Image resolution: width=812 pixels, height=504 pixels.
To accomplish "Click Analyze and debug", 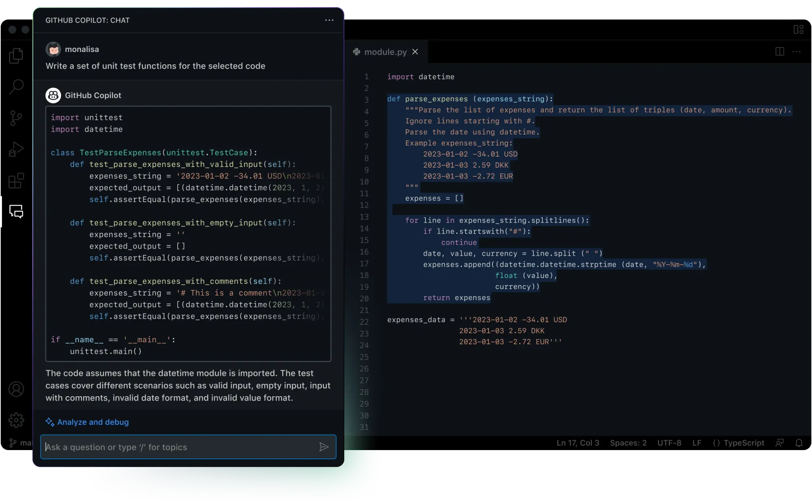I will tap(92, 422).
